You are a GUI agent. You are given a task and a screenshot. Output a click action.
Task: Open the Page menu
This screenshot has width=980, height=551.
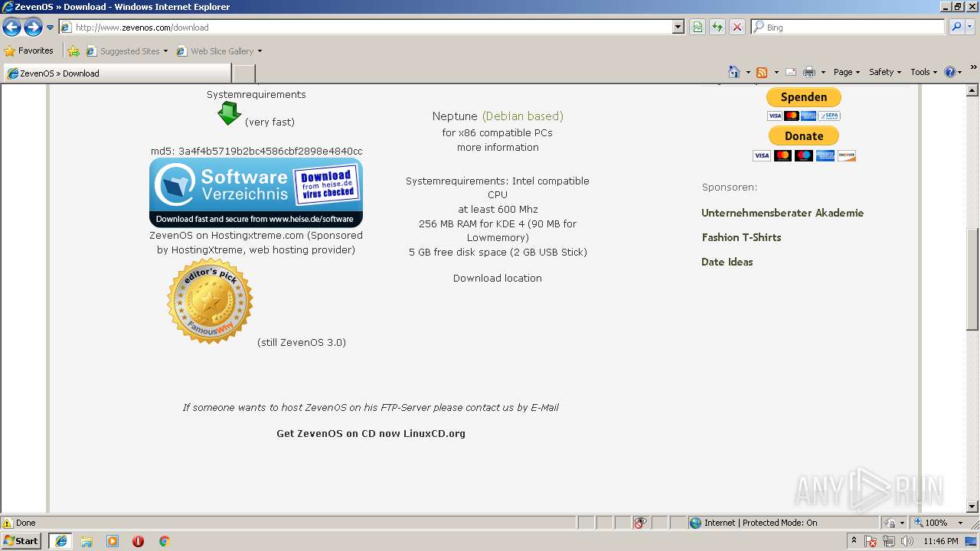click(x=847, y=72)
